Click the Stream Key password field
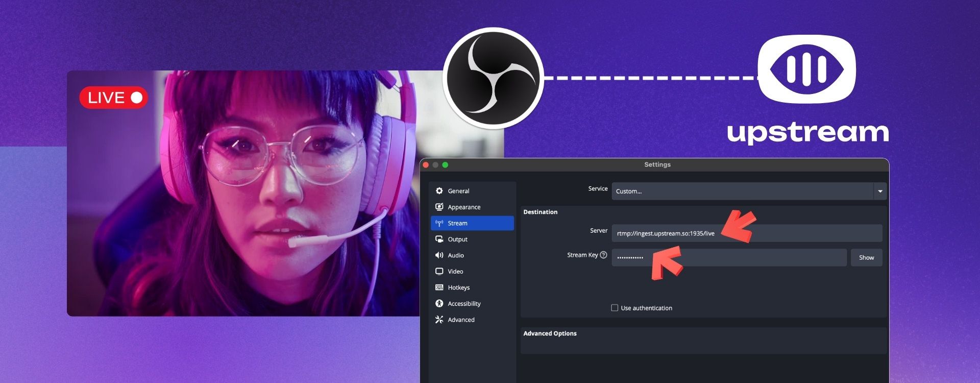 click(729, 257)
